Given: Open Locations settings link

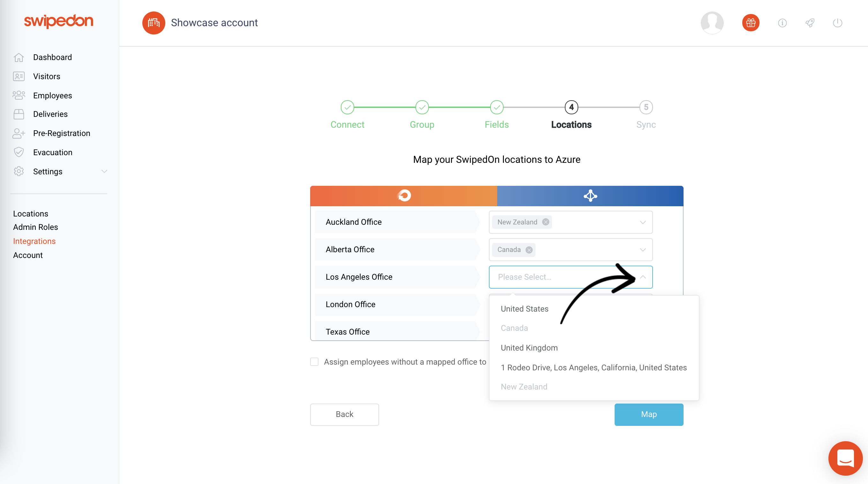Looking at the screenshot, I should [x=31, y=214].
